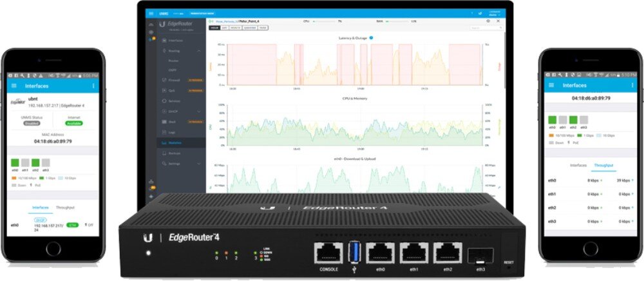Viewport: 644px width, 281px height.
Task: Tap eth3 gray port square on left phone
Action: click(x=46, y=162)
